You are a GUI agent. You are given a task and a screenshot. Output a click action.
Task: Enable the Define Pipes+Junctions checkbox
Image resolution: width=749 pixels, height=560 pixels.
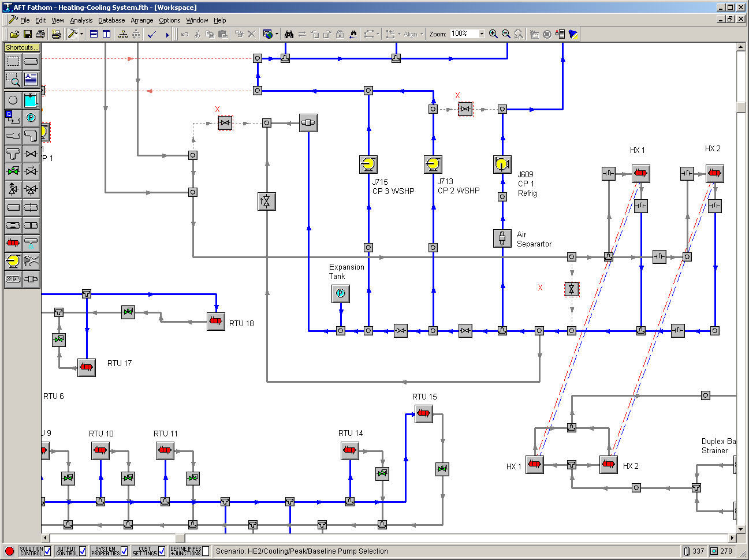205,551
